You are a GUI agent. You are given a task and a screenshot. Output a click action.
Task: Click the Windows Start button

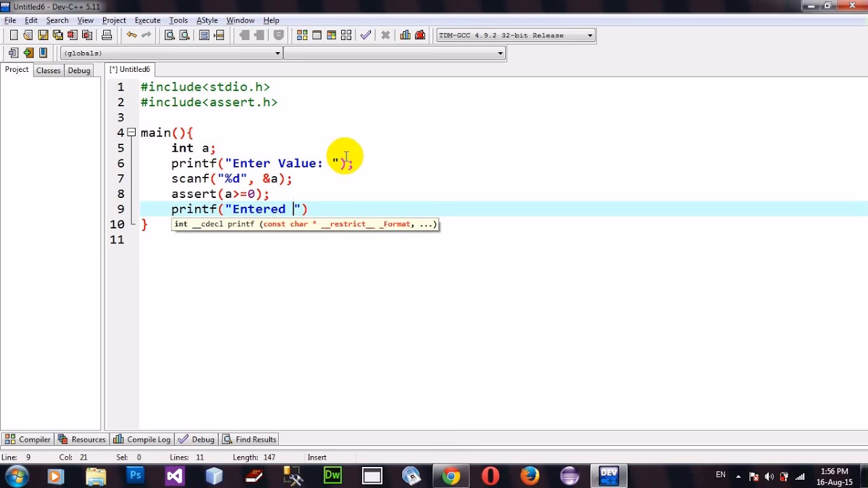(16, 476)
